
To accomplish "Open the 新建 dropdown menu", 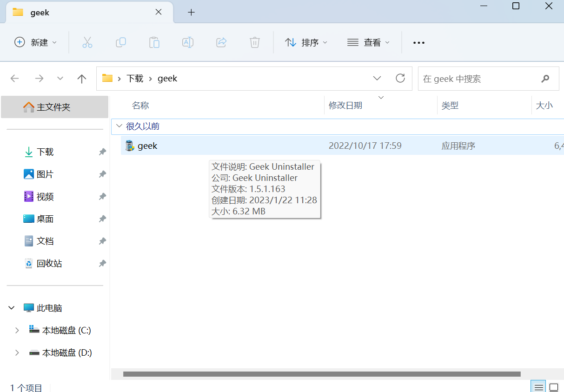I will tap(36, 42).
